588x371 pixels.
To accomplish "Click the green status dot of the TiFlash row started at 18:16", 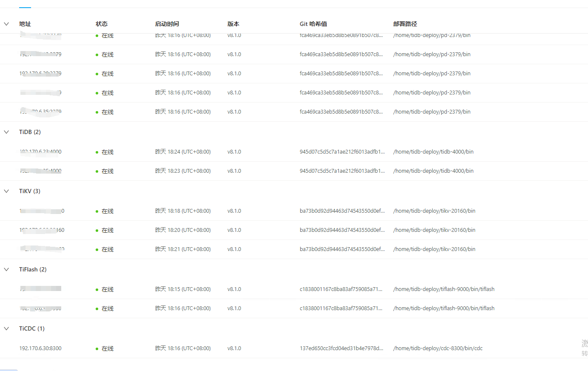I will click(x=97, y=309).
